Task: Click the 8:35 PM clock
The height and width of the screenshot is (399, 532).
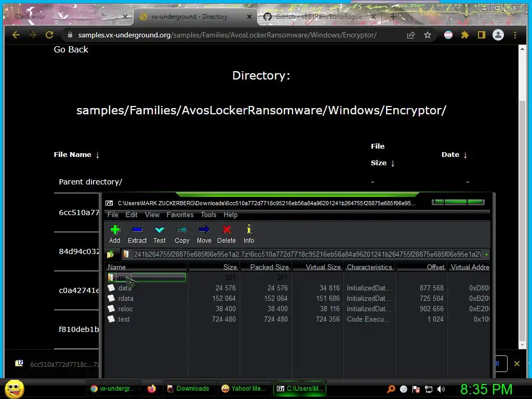Action: pyautogui.click(x=486, y=389)
